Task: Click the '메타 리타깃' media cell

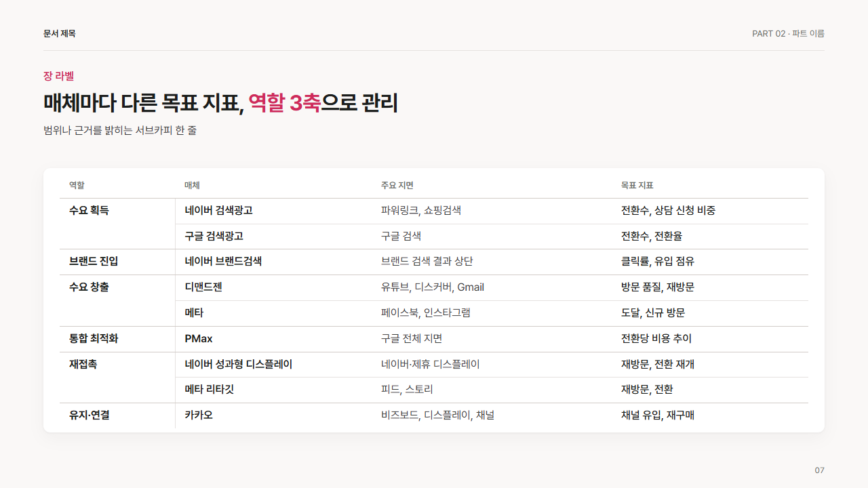Action: click(209, 389)
